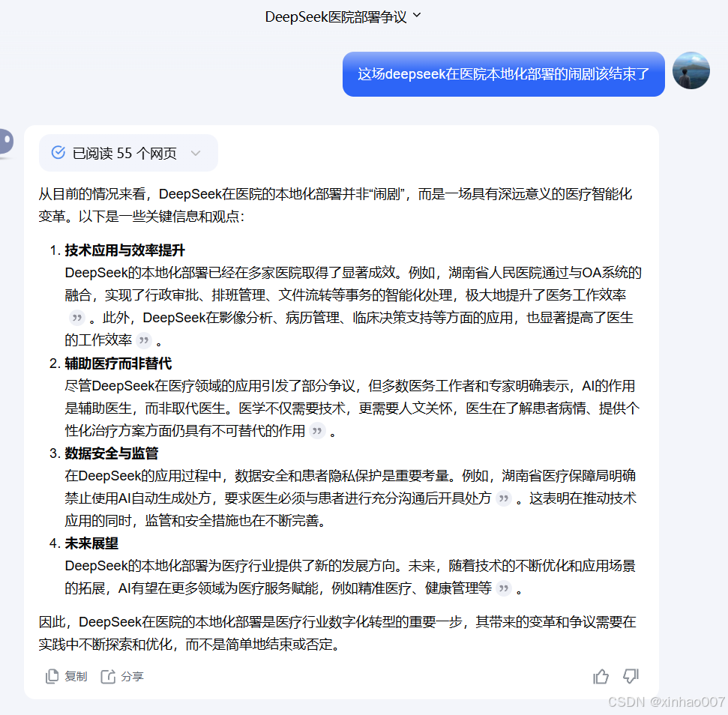
Task: Open citation quote icon after 的工作效率
Action: point(145,340)
